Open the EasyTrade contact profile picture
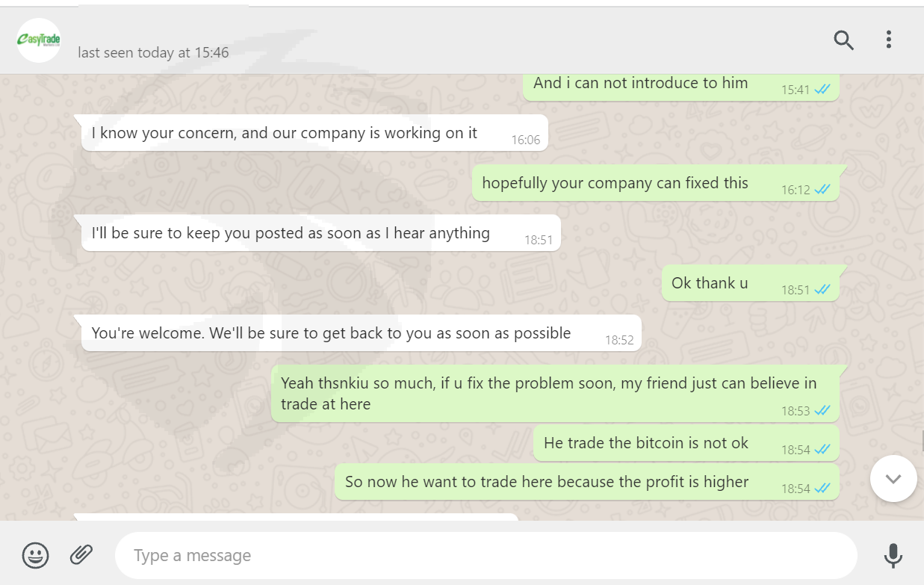 click(39, 40)
